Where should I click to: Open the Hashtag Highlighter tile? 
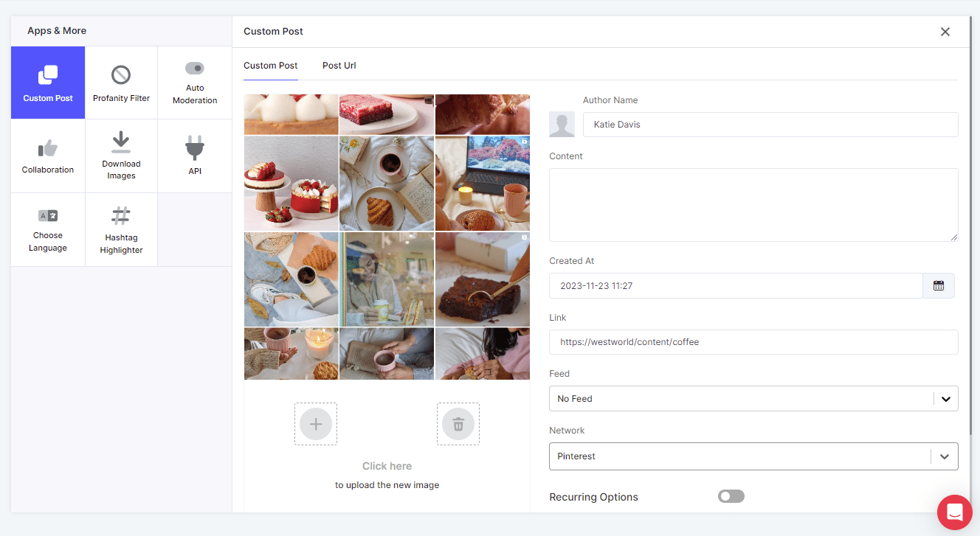[121, 229]
